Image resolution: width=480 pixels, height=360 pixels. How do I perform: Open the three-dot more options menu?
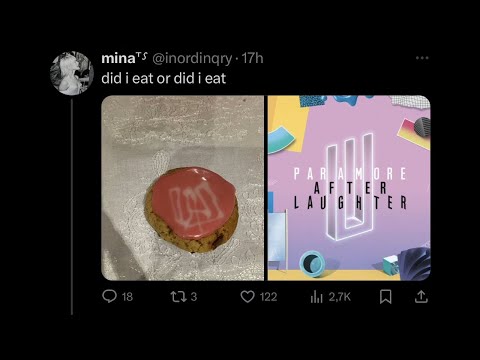coord(422,58)
